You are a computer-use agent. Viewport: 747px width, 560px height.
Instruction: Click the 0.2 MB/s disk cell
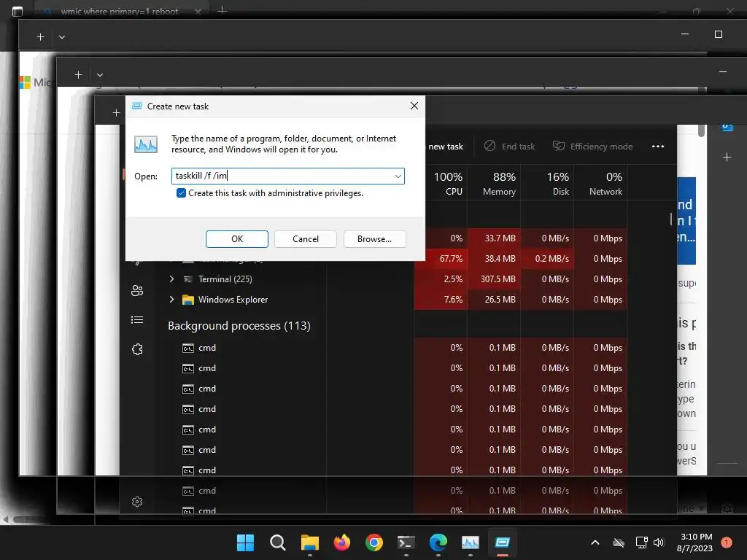[547, 259]
